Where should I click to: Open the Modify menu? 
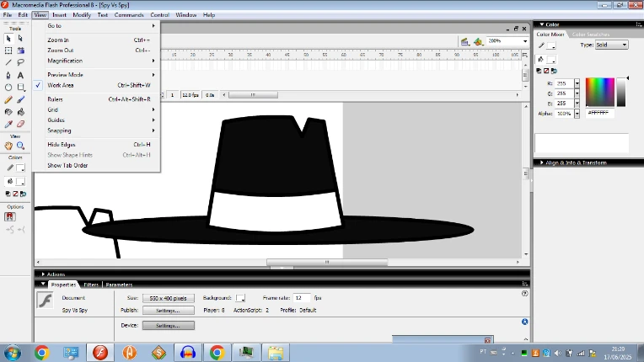tap(82, 15)
